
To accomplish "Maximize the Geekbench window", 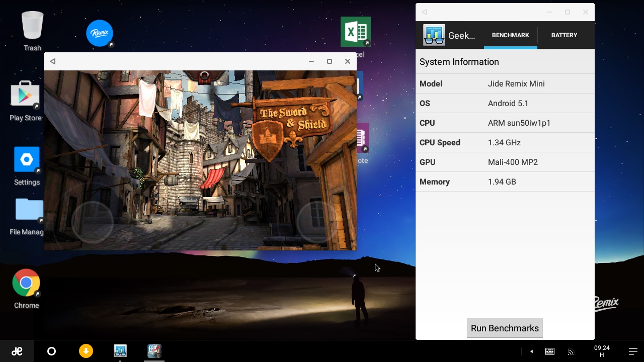I will point(568,12).
